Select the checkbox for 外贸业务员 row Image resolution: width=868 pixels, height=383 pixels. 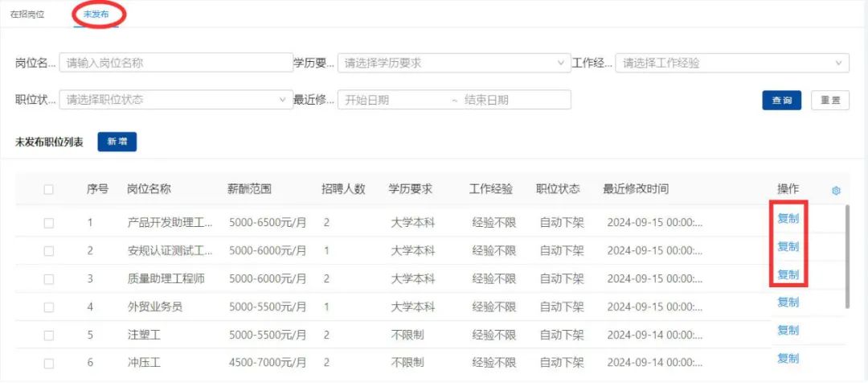(49, 307)
